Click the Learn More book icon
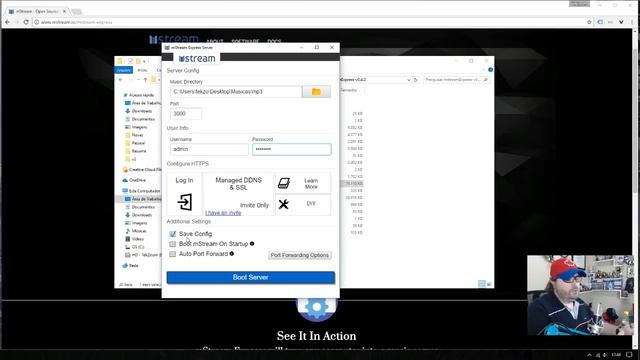This screenshot has width=640, height=360. (284, 183)
